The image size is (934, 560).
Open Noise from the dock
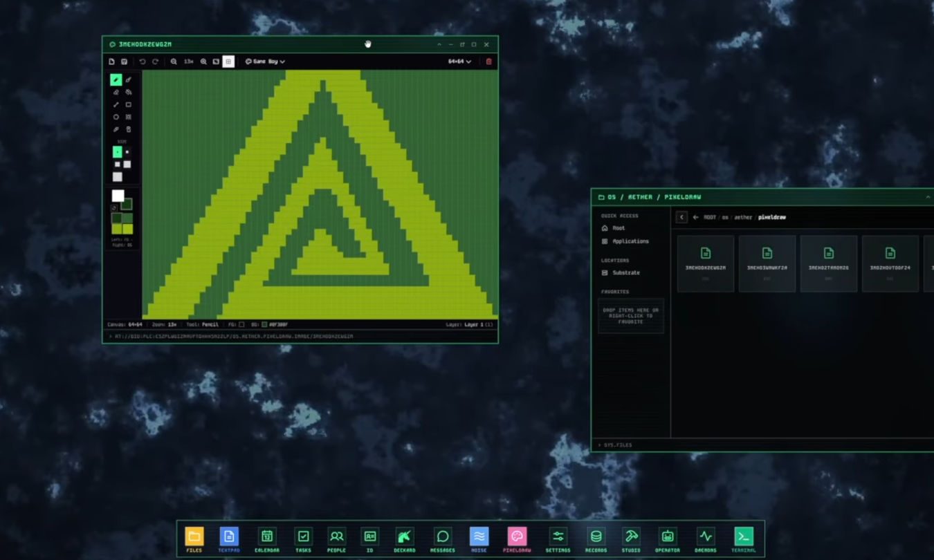pyautogui.click(x=479, y=539)
